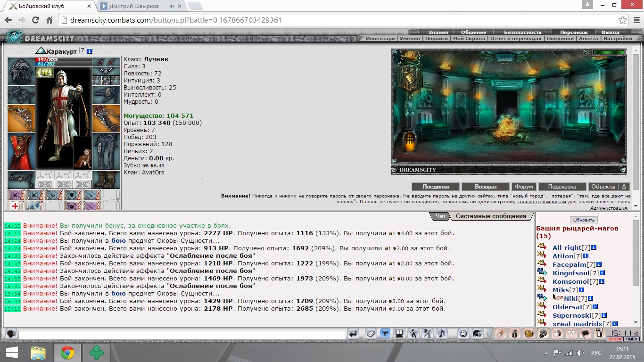This screenshot has width=644, height=362.
Task: Toggle the speaker sound icon in chat bar
Action: click(x=441, y=334)
